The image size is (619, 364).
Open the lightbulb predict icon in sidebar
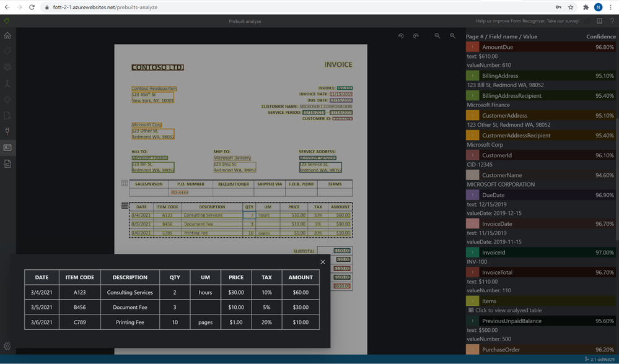pos(7,100)
